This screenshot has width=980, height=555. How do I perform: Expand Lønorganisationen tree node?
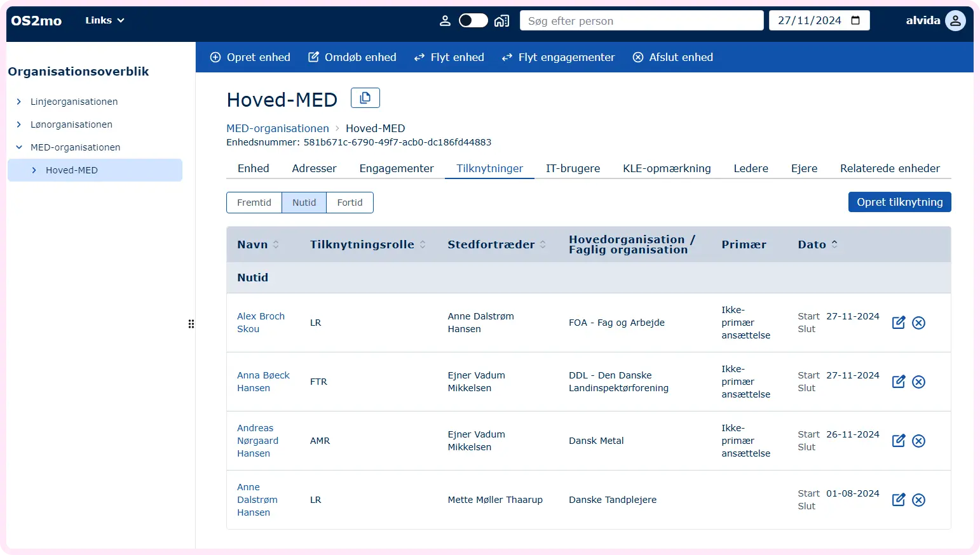19,124
